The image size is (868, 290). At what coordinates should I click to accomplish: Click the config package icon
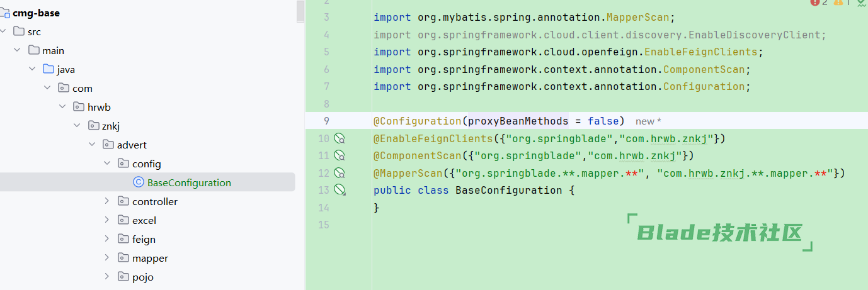point(123,164)
